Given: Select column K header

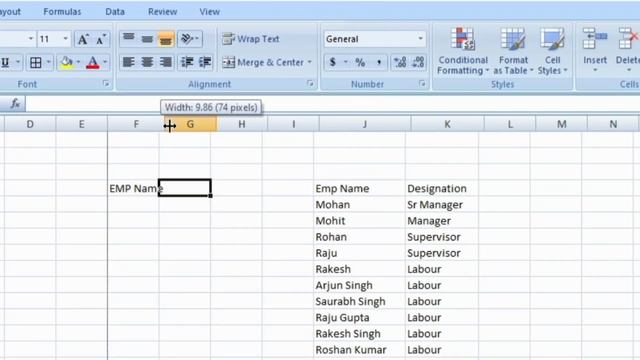Looking at the screenshot, I should (447, 124).
